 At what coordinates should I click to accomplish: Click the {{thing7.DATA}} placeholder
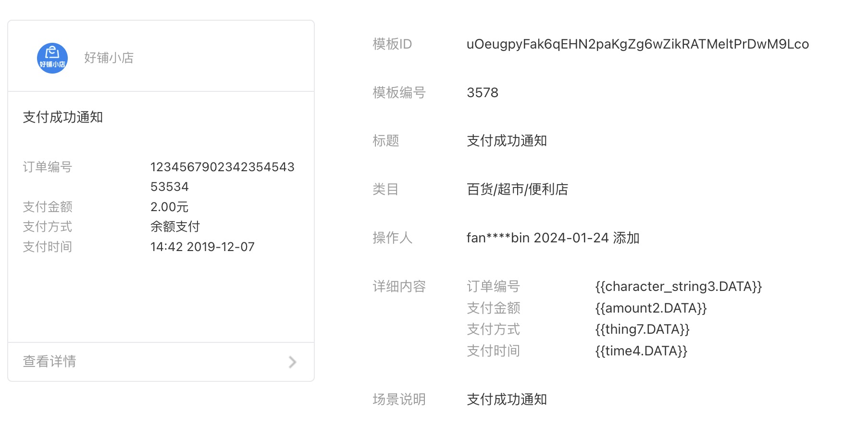(642, 329)
